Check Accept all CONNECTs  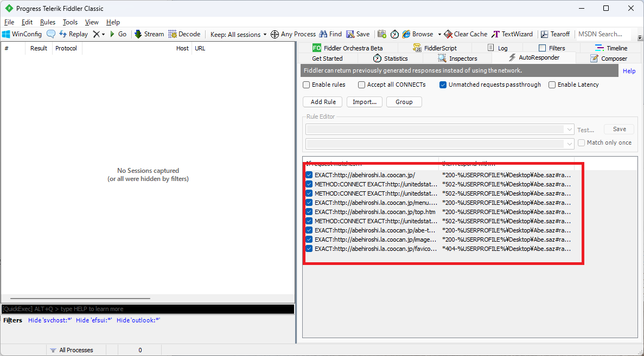[361, 85]
